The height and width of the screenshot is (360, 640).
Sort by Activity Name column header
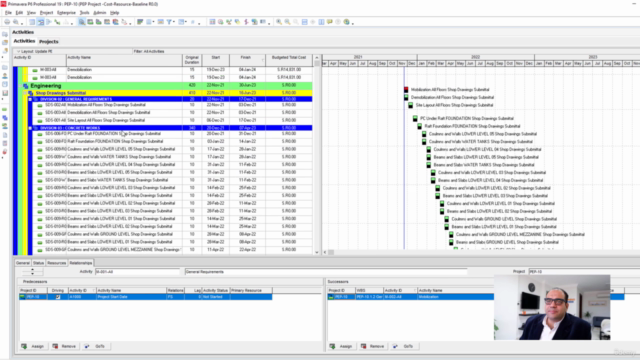124,60
